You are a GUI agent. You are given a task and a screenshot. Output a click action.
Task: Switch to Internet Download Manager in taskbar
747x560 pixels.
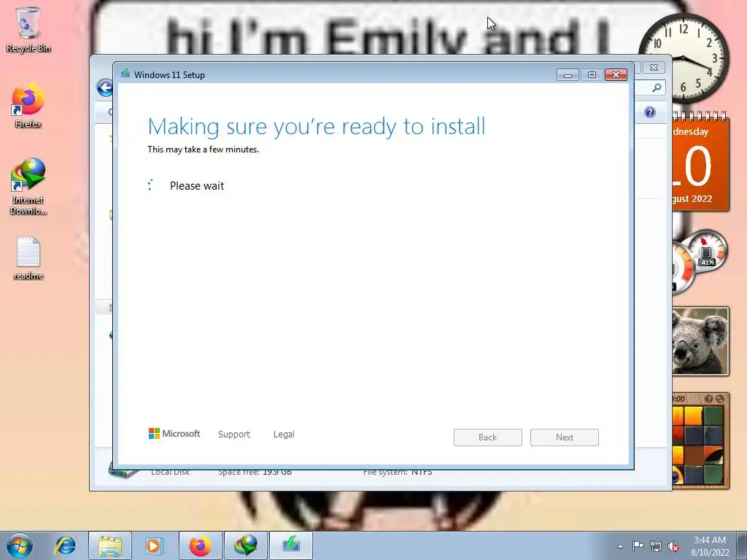pyautogui.click(x=246, y=545)
